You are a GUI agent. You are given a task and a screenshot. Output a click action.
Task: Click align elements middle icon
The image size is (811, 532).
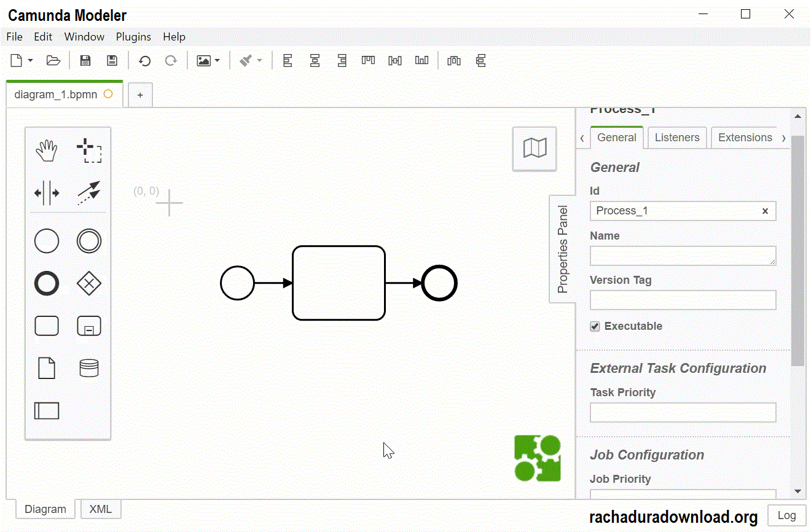tap(395, 60)
